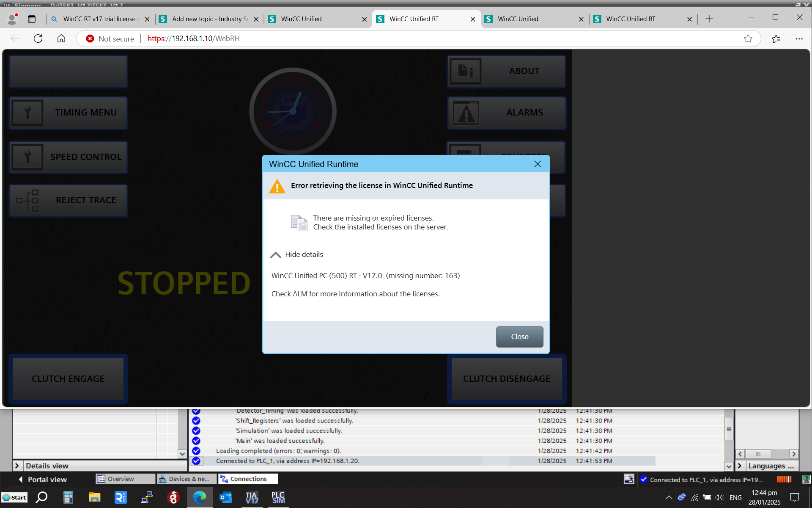Expand the Details view panel

[17, 466]
